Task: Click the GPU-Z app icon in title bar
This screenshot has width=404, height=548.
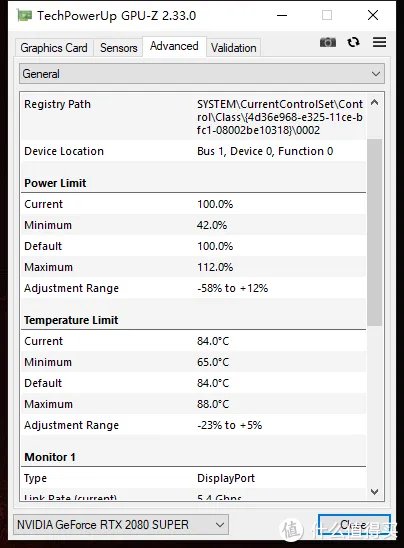Action: [24, 15]
